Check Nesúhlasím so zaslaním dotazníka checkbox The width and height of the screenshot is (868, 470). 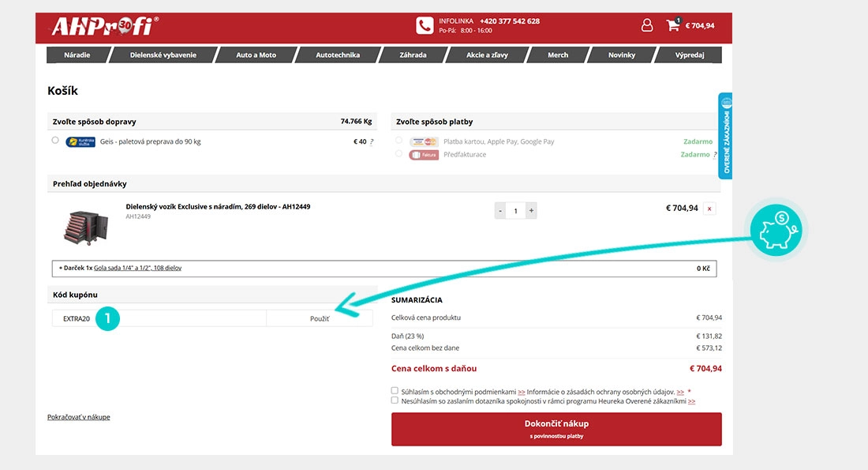[395, 400]
